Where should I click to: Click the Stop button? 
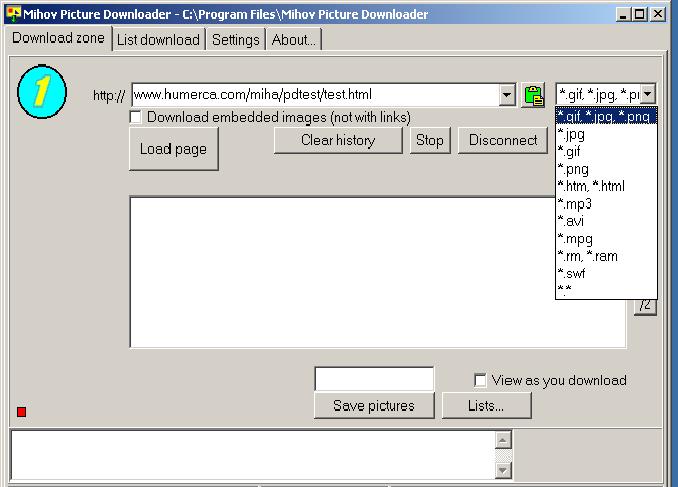pyautogui.click(x=430, y=140)
